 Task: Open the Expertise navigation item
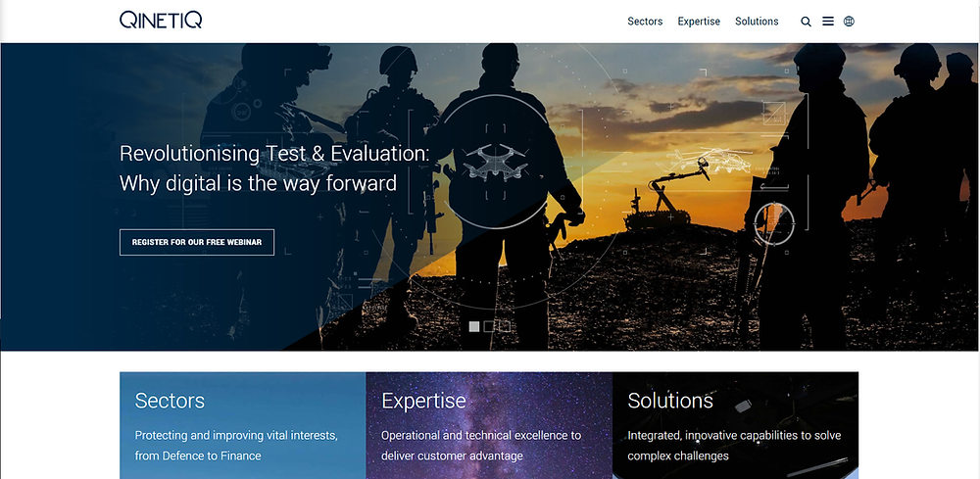[699, 22]
